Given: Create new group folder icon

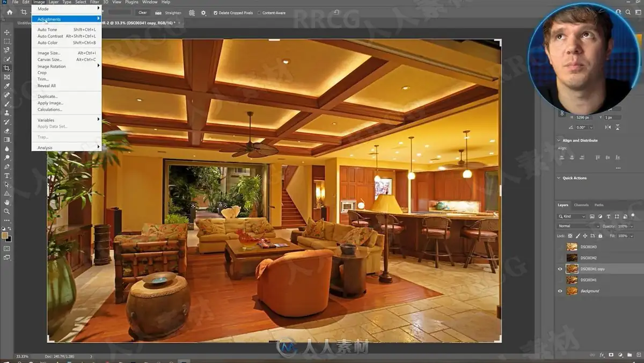Looking at the screenshot, I should 630,355.
